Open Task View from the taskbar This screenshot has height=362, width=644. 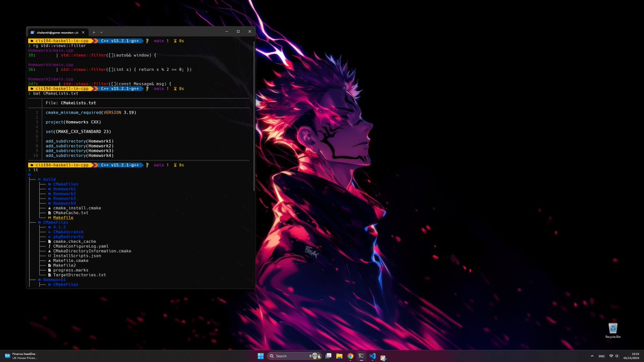point(328,356)
